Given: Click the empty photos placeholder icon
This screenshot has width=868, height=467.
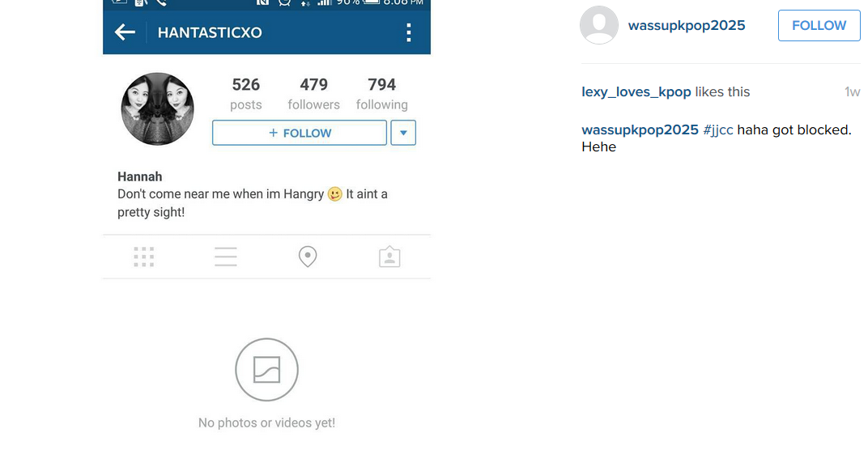Looking at the screenshot, I should pyautogui.click(x=267, y=370).
